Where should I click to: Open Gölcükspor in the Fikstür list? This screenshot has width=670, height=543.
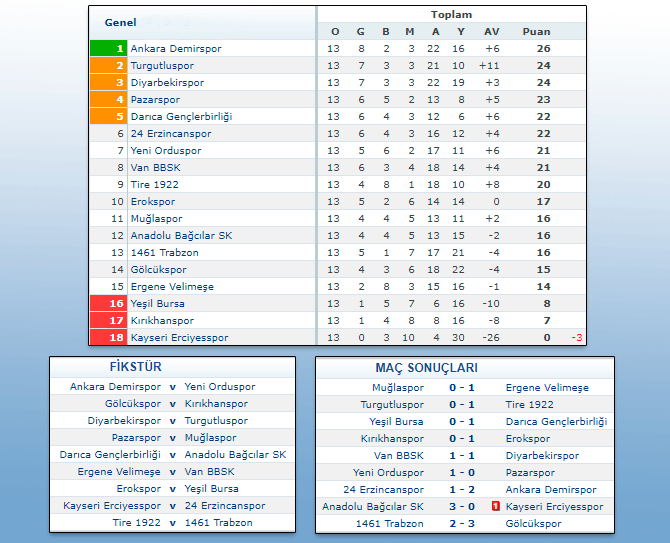(x=132, y=404)
